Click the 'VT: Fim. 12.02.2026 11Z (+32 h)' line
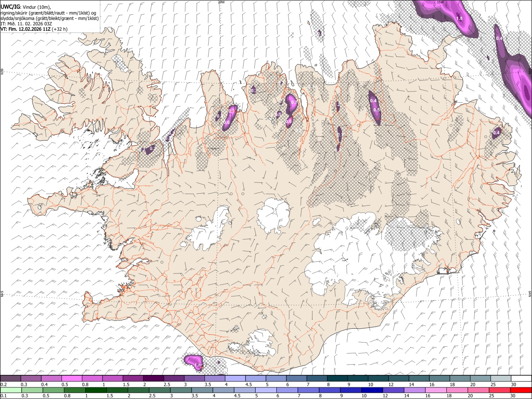Screen dimensions: 532x399 (x=34, y=29)
